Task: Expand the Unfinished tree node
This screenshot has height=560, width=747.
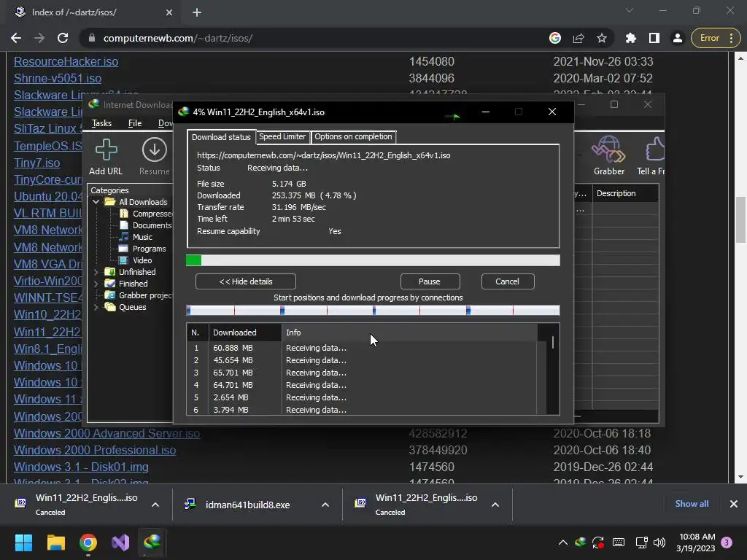Action: (96, 272)
